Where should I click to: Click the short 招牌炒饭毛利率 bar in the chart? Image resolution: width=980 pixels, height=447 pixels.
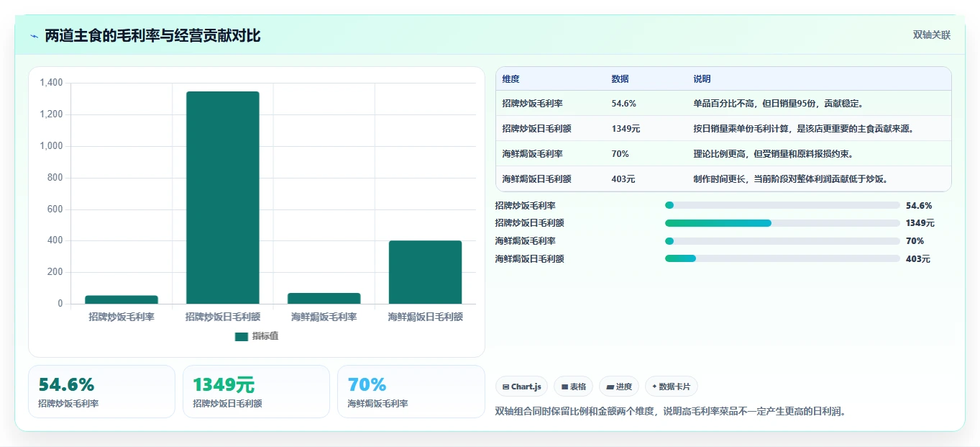click(122, 299)
